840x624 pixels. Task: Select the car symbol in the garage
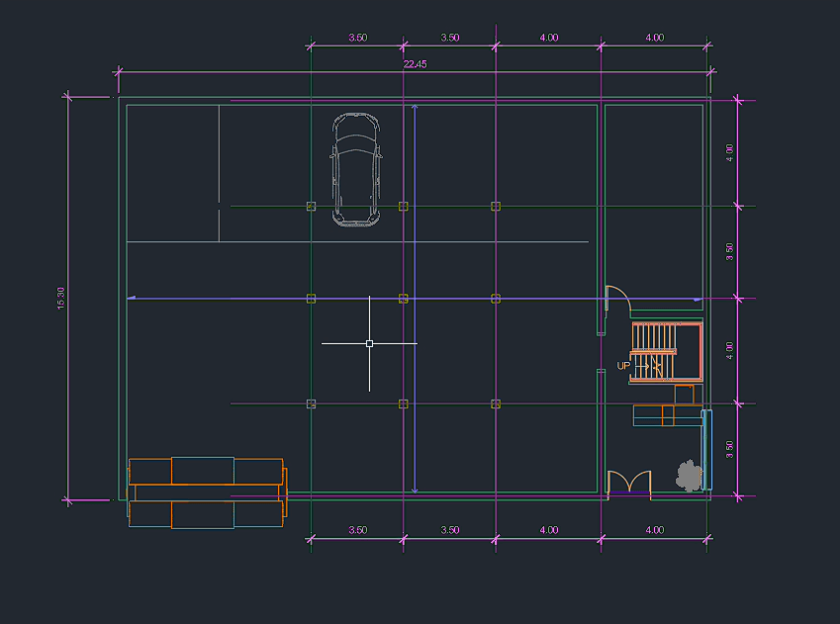(x=355, y=169)
